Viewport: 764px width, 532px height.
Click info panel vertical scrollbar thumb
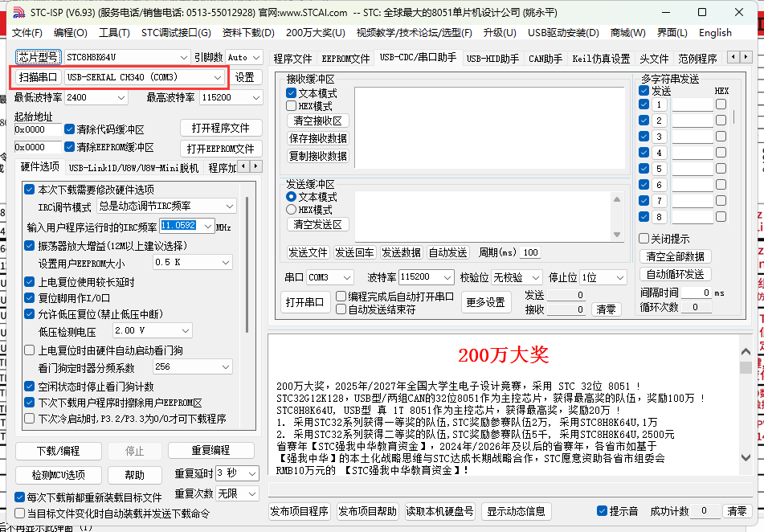[746, 367]
